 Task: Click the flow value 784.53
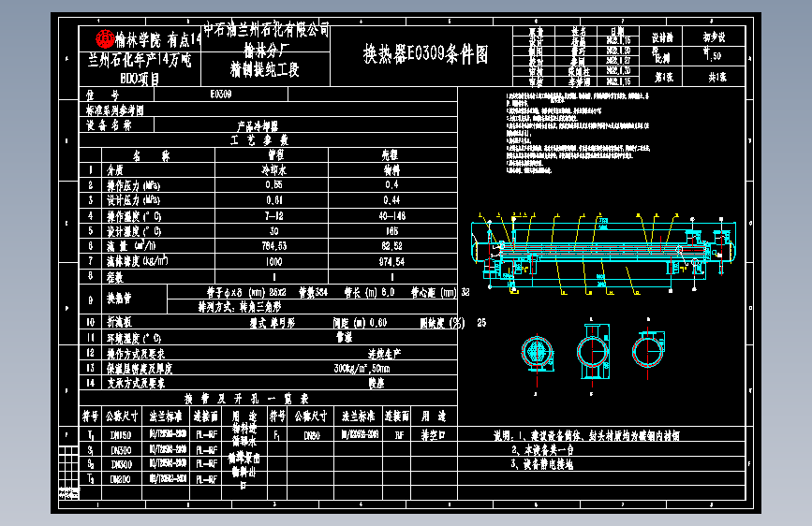(x=274, y=246)
